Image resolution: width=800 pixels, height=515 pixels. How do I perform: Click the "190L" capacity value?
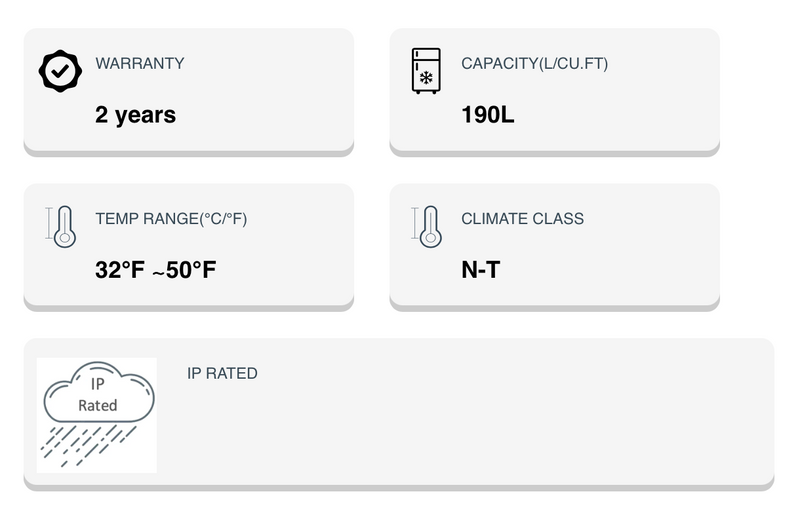488,115
